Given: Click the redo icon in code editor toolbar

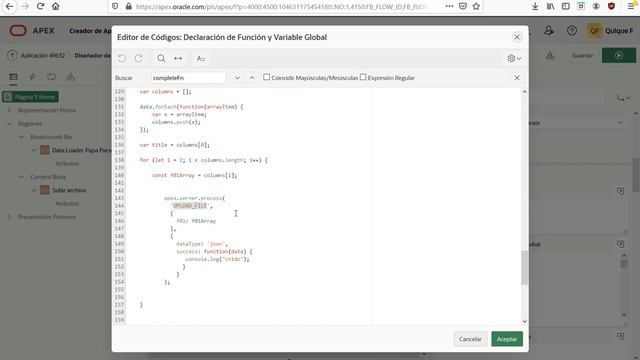Looking at the screenshot, I should 139,58.
